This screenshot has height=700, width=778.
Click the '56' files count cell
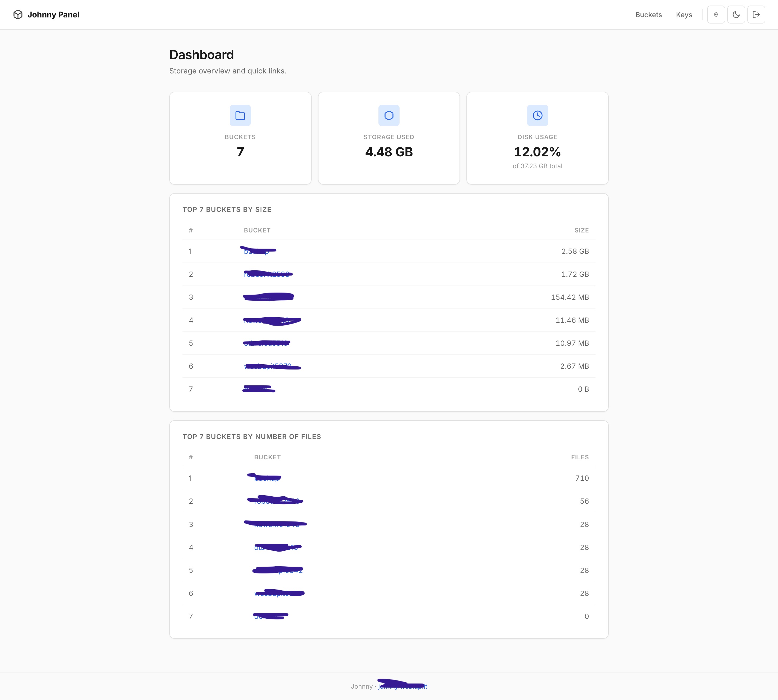coord(584,501)
